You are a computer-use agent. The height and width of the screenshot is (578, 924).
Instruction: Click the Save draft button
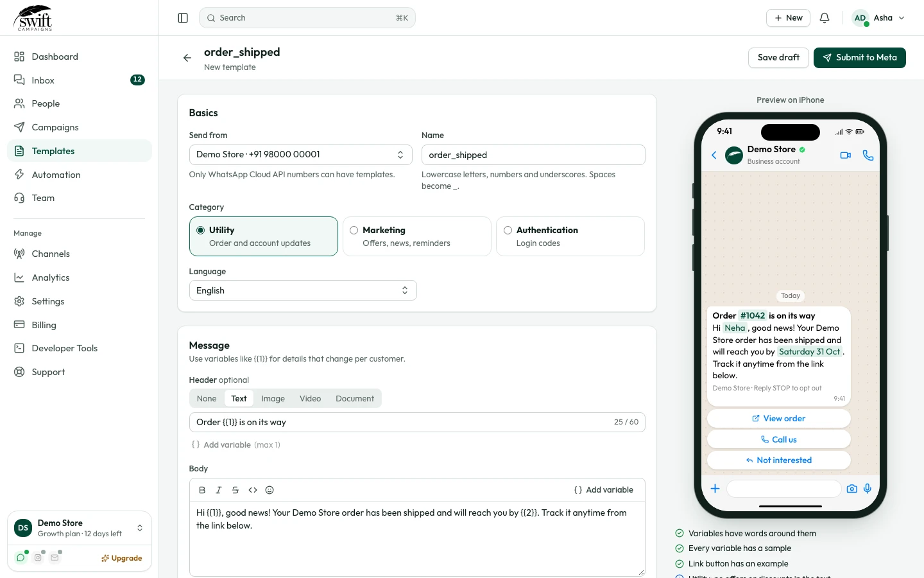(x=778, y=58)
